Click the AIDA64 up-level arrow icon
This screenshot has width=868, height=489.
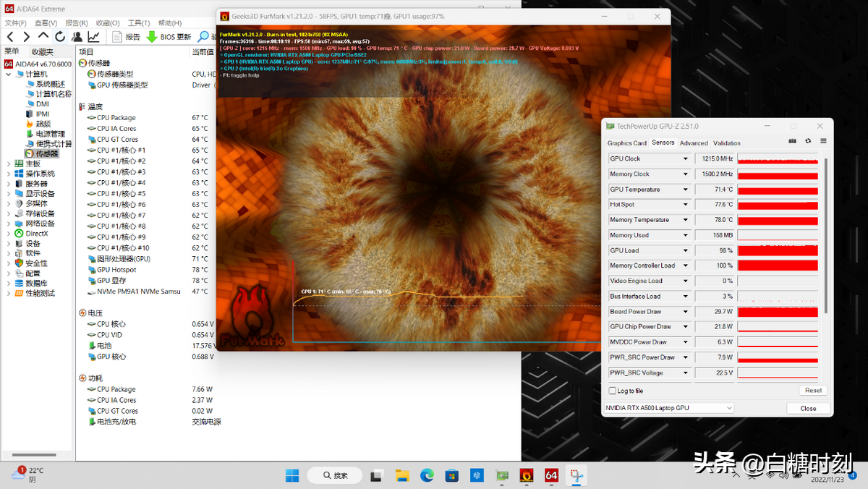click(43, 36)
